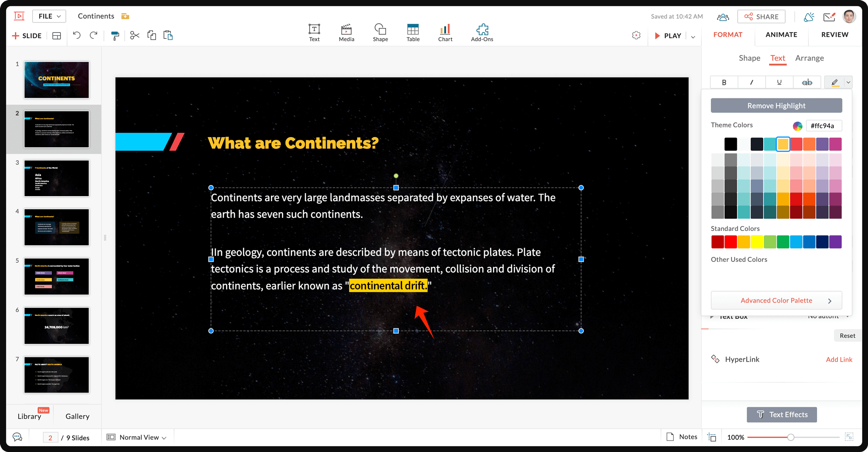Viewport: 868px width, 452px height.
Task: Open slideshow settings gear icon
Action: pyautogui.click(x=636, y=36)
